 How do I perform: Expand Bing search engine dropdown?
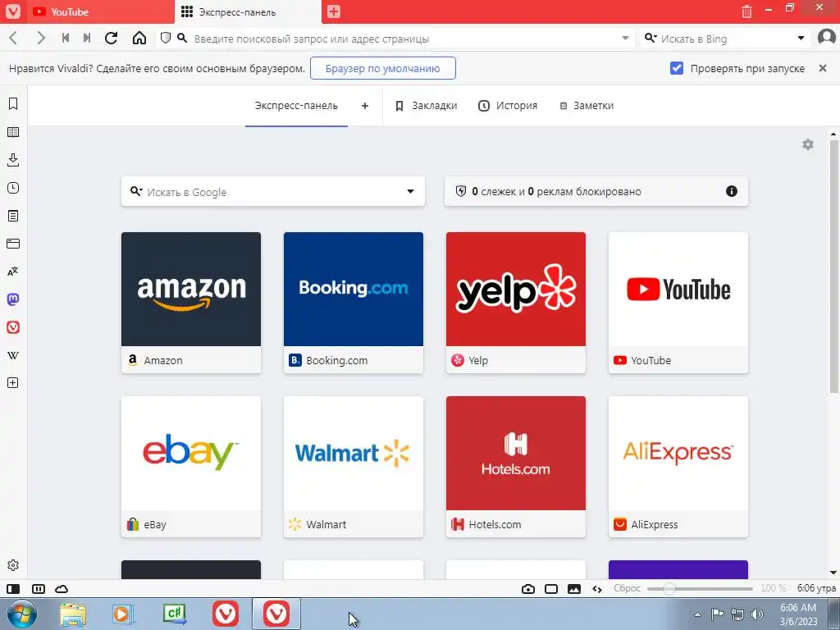click(x=801, y=38)
